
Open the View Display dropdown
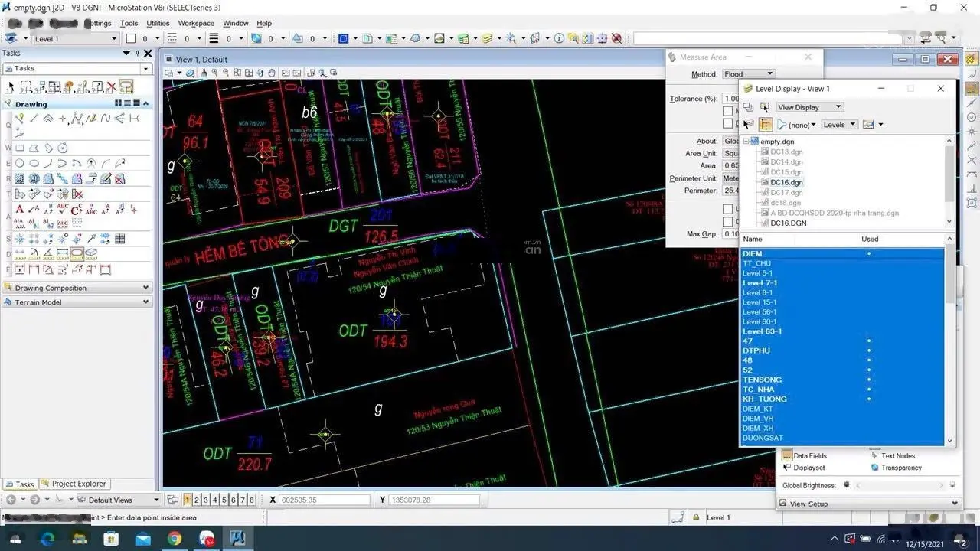pyautogui.click(x=809, y=107)
